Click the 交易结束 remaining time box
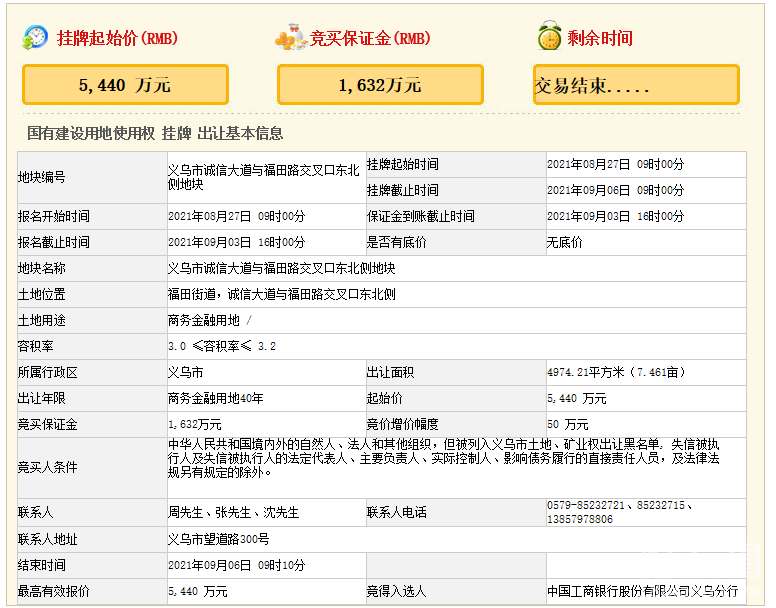 coord(636,85)
